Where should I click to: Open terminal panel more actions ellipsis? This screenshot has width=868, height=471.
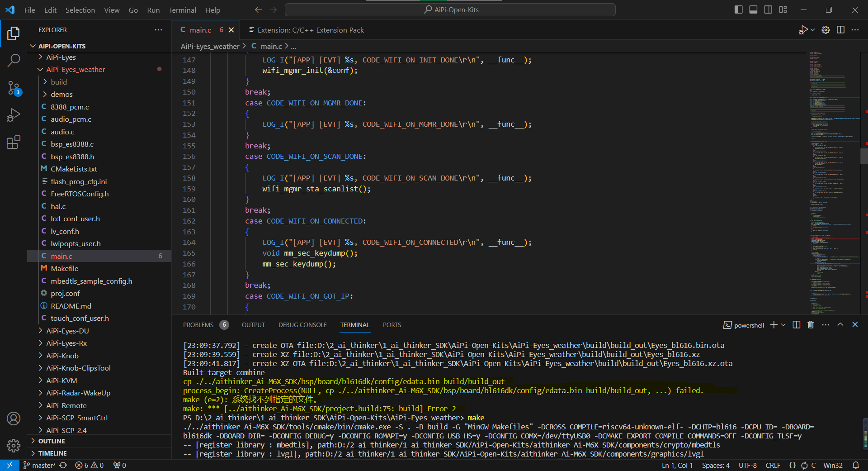click(826, 325)
